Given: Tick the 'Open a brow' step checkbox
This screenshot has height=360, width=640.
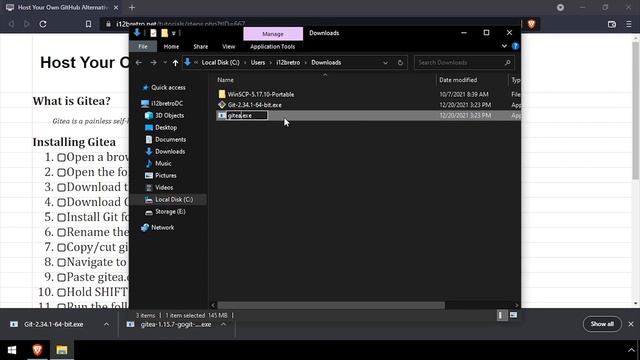Looking at the screenshot, I should 61,158.
